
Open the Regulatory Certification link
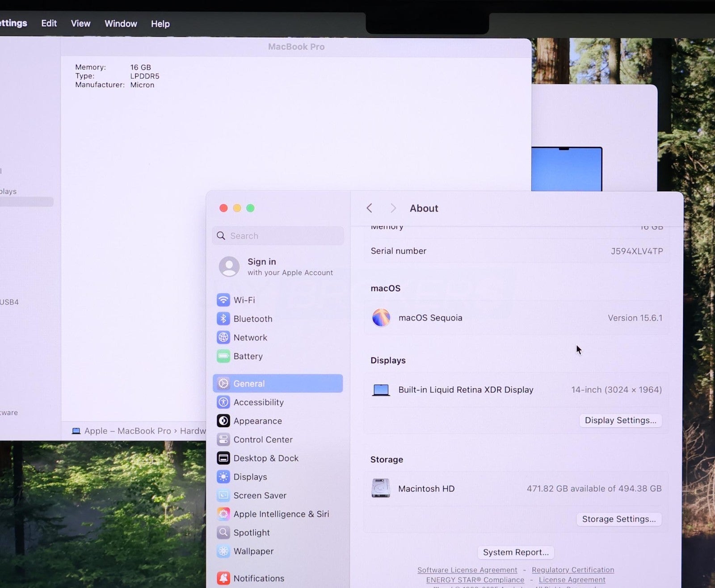tap(572, 570)
